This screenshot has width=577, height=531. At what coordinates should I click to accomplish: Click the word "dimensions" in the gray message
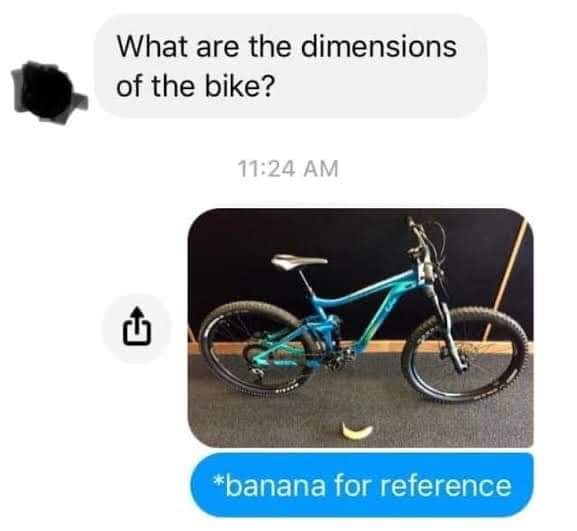click(x=379, y=47)
